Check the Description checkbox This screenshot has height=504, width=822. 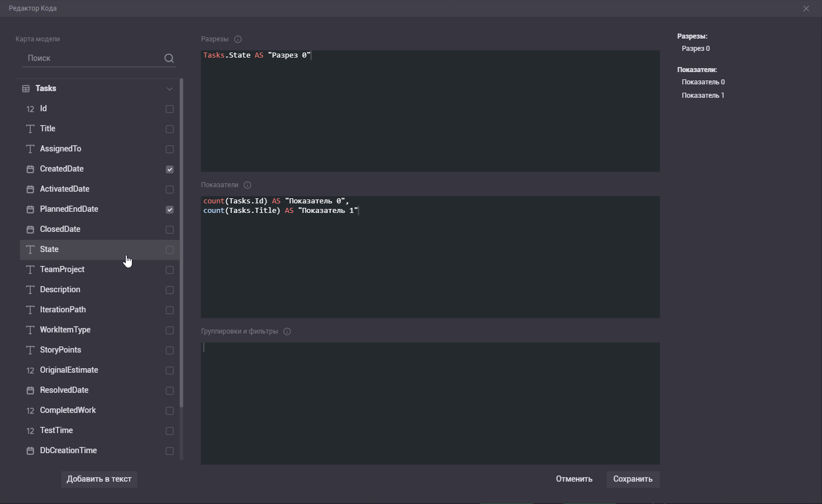pos(169,290)
